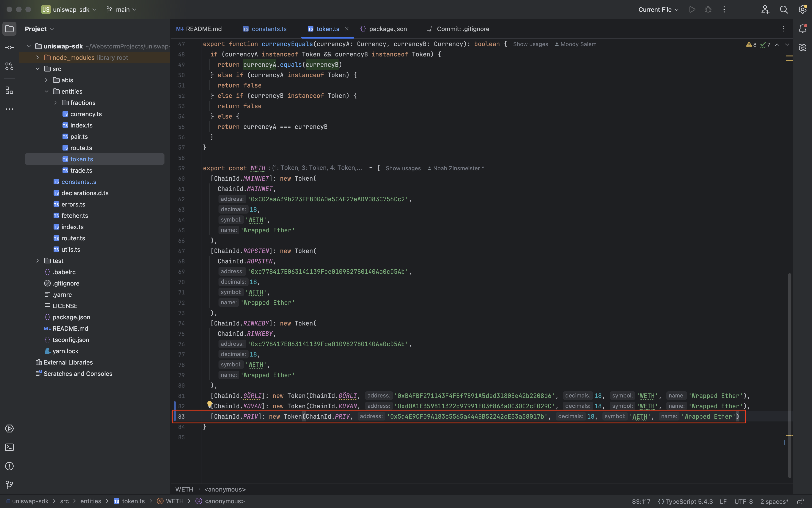Viewport: 812px width, 508px height.
Task: Click the UTF-8 encoding status widget
Action: click(744, 501)
